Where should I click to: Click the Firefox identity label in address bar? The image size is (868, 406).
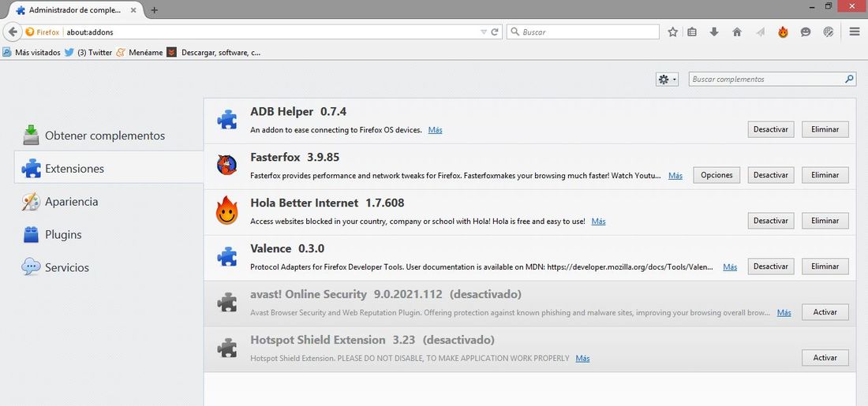pyautogui.click(x=43, y=32)
